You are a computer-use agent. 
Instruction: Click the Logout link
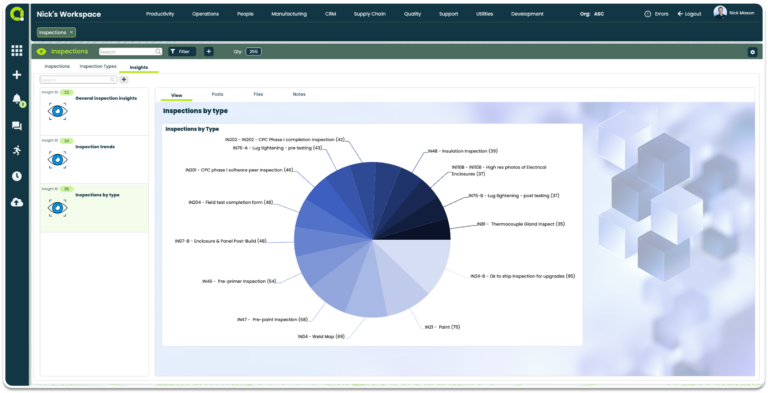point(689,14)
